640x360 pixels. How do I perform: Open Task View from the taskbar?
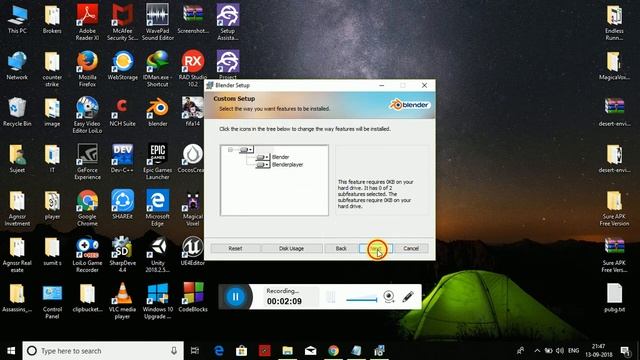coord(195,351)
